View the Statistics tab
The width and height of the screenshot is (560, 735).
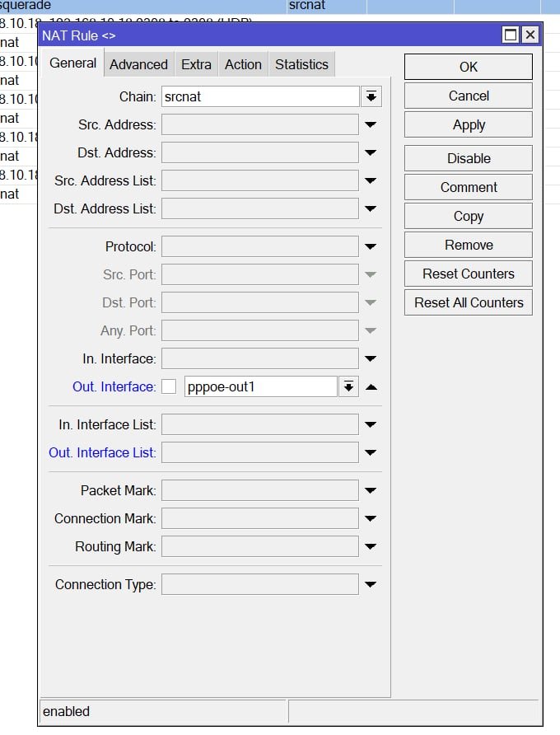pos(301,64)
